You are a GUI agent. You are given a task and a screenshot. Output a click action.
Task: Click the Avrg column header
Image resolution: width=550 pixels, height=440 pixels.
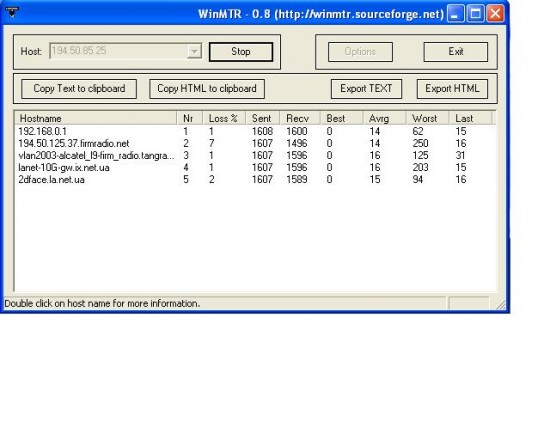pos(384,118)
